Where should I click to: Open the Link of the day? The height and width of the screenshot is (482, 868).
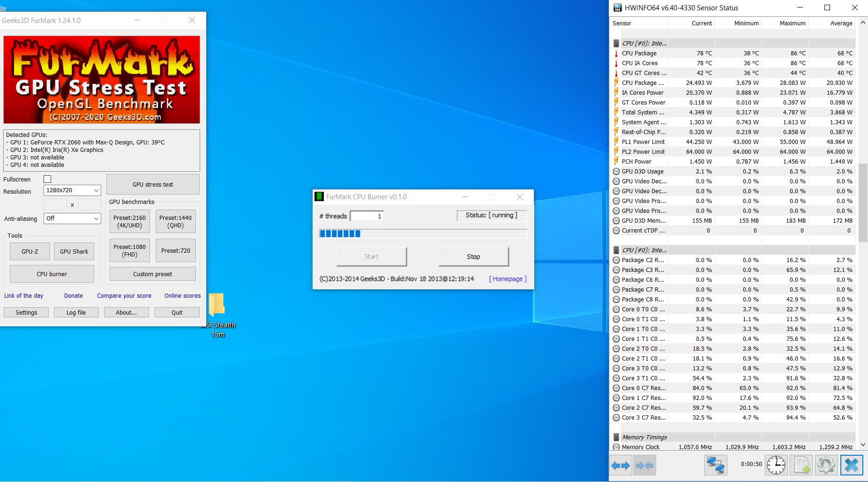24,296
